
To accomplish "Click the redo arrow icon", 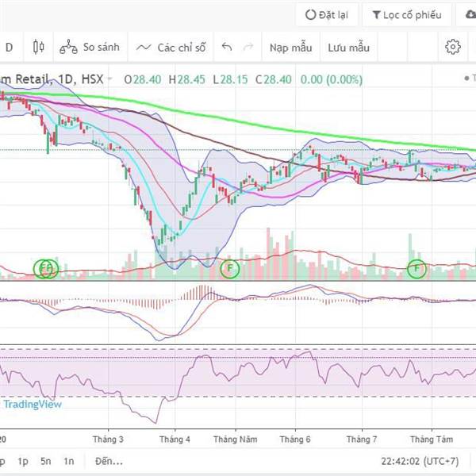I will click(248, 47).
